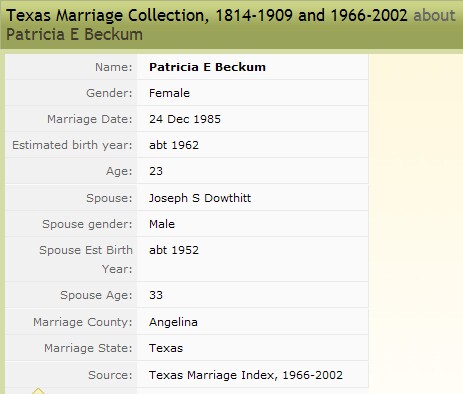This screenshot has width=463, height=394.
Task: Click the 'about Patricia E Beckum' header text
Action: [x=231, y=25]
